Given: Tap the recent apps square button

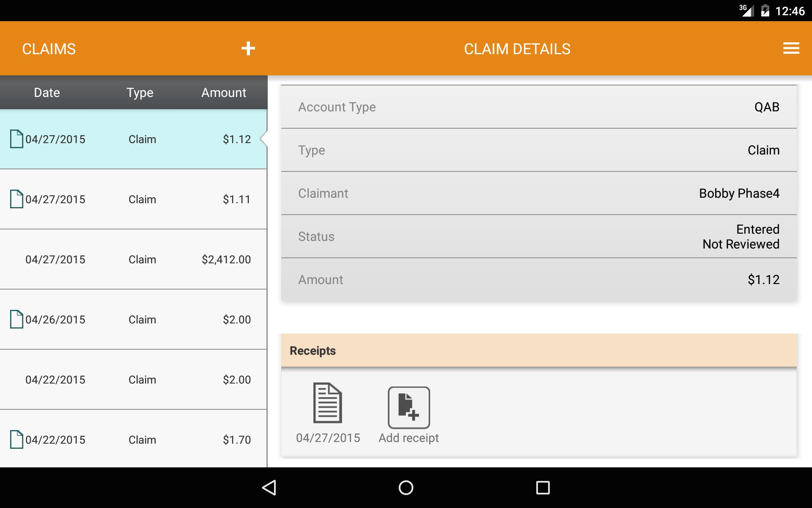Looking at the screenshot, I should [543, 488].
